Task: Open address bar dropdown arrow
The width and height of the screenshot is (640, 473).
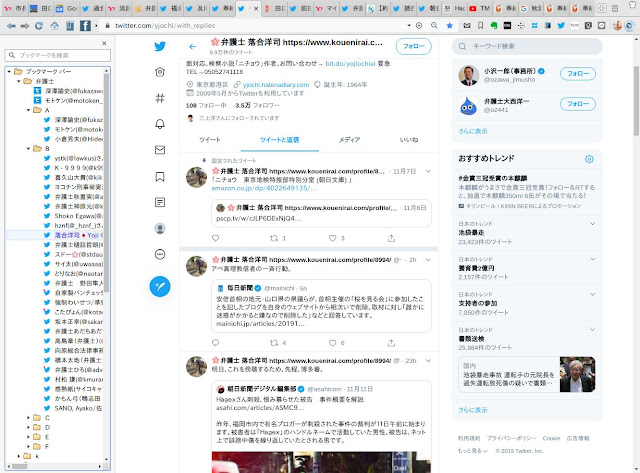Action: (409, 25)
